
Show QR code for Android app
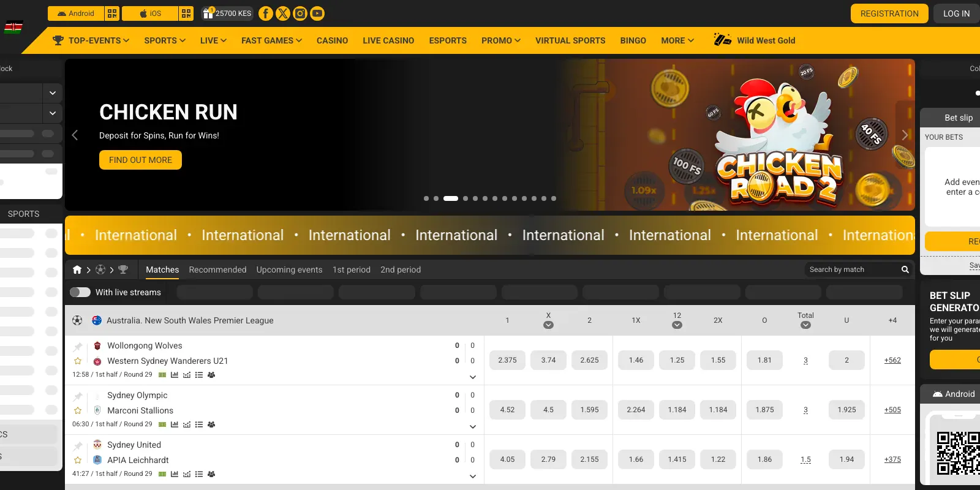click(112, 13)
